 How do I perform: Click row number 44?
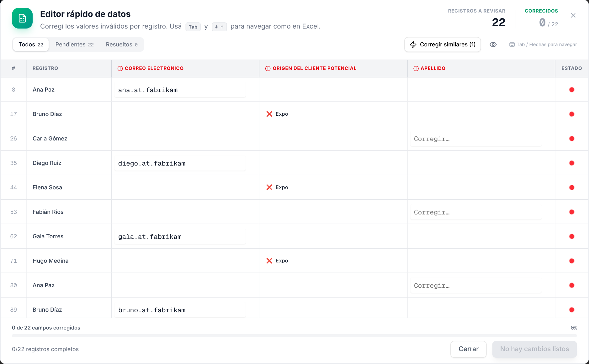tap(13, 187)
